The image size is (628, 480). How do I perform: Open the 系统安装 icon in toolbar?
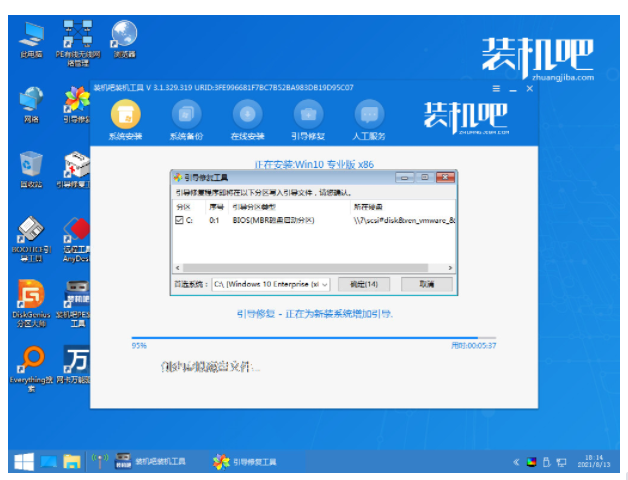click(125, 114)
